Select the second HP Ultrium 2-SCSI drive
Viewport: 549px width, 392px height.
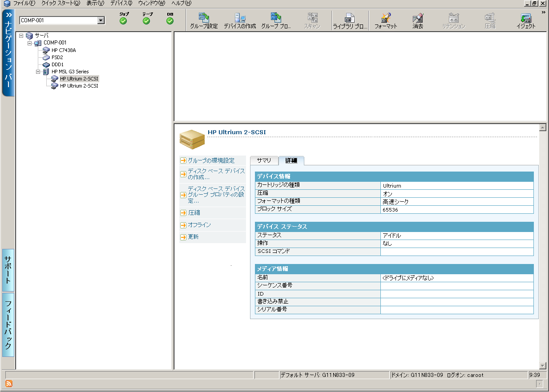[79, 86]
